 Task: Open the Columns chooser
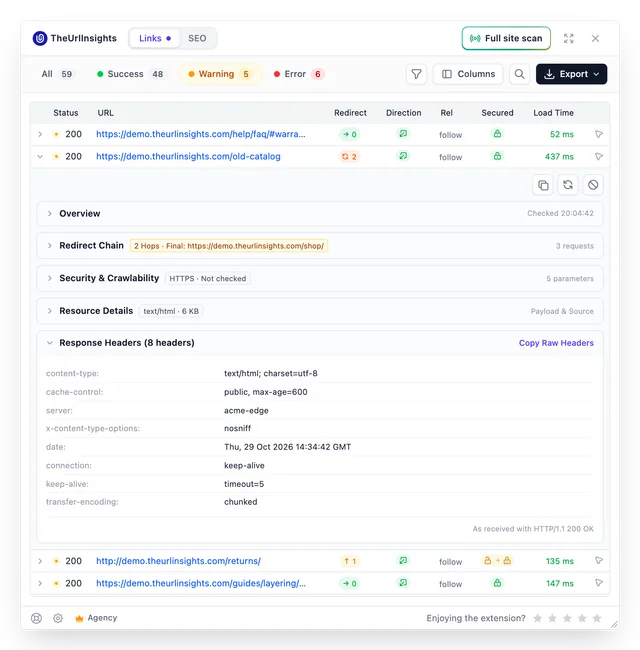pos(468,74)
